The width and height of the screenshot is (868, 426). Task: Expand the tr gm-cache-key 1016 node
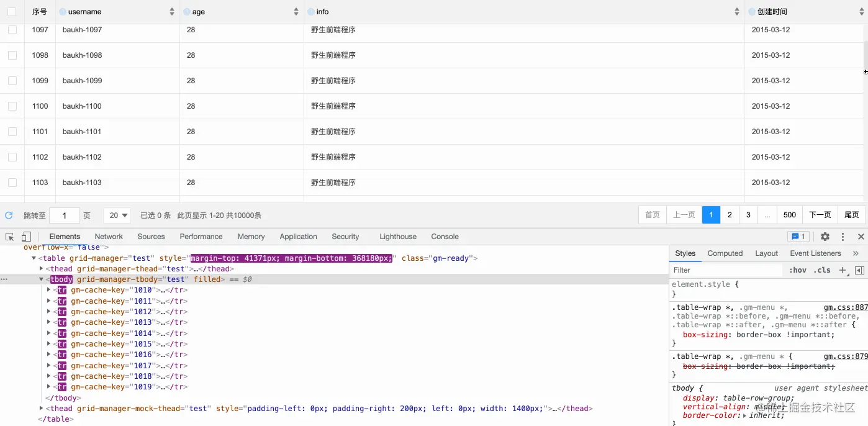[49, 355]
